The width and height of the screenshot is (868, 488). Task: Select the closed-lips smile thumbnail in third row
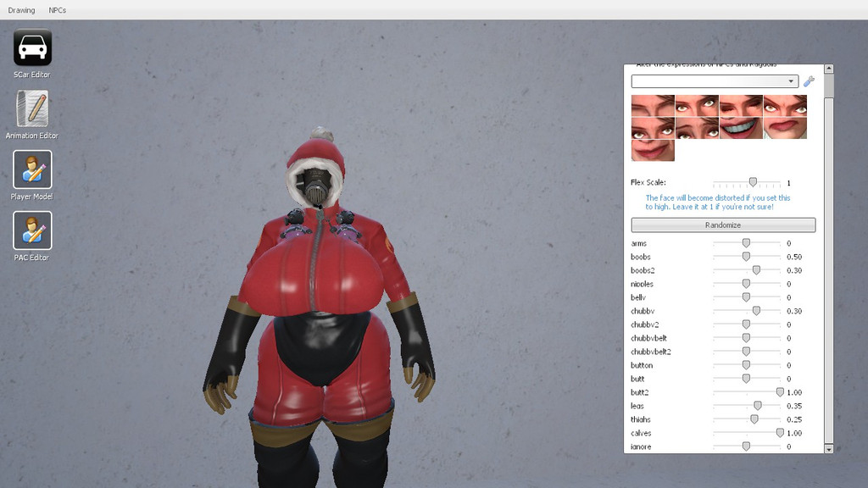[x=653, y=150]
